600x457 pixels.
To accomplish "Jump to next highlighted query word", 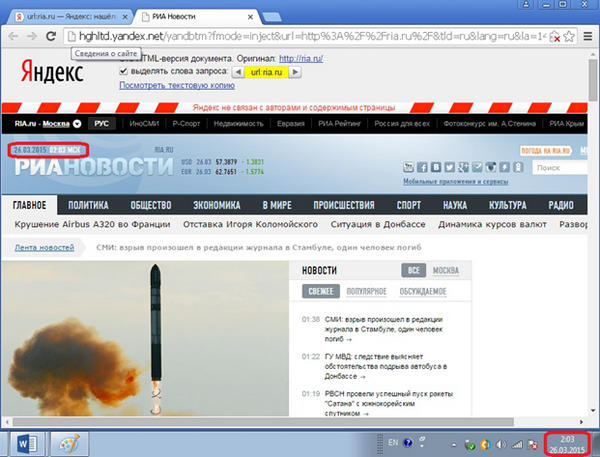I will (295, 72).
